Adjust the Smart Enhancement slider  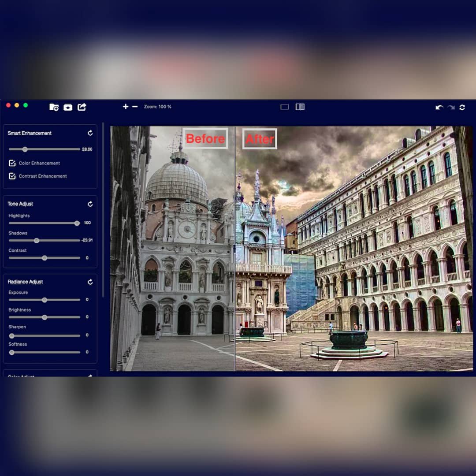click(45, 149)
